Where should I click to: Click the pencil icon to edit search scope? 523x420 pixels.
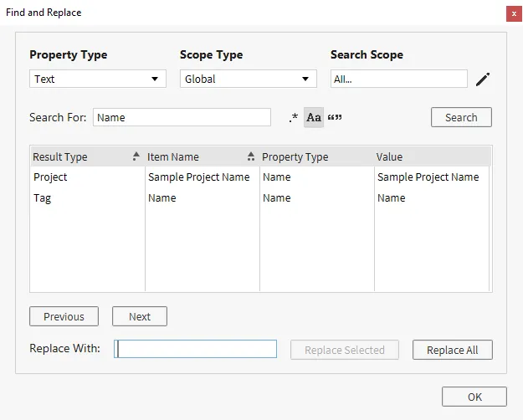tap(482, 79)
